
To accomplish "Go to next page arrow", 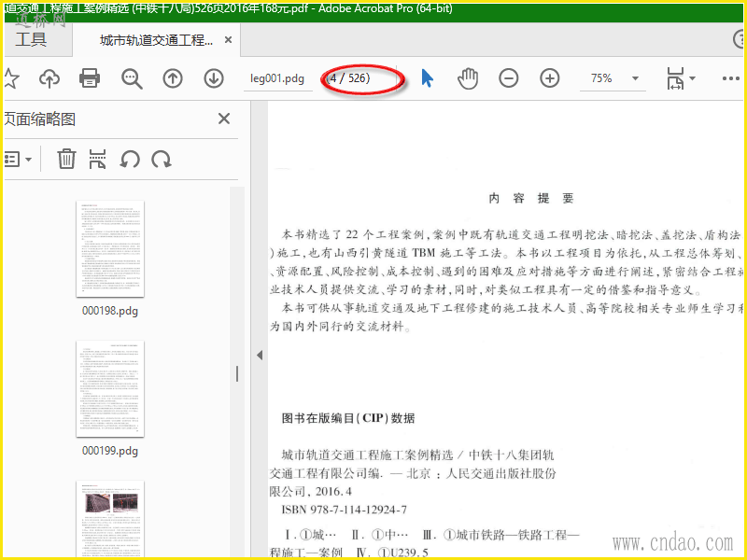I will pos(214,78).
